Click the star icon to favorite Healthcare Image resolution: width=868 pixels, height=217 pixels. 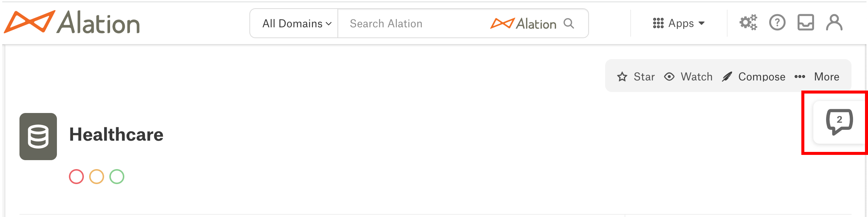pos(622,77)
